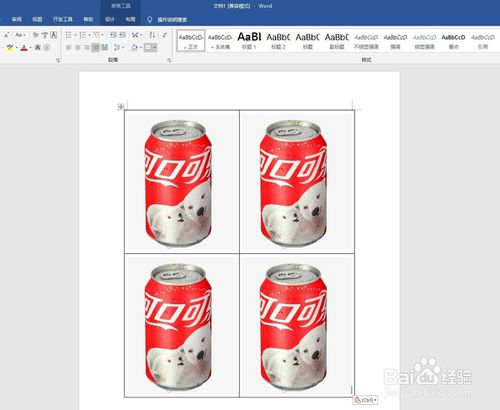
Task: Open the Shading dropdown arrow
Action: [140, 48]
